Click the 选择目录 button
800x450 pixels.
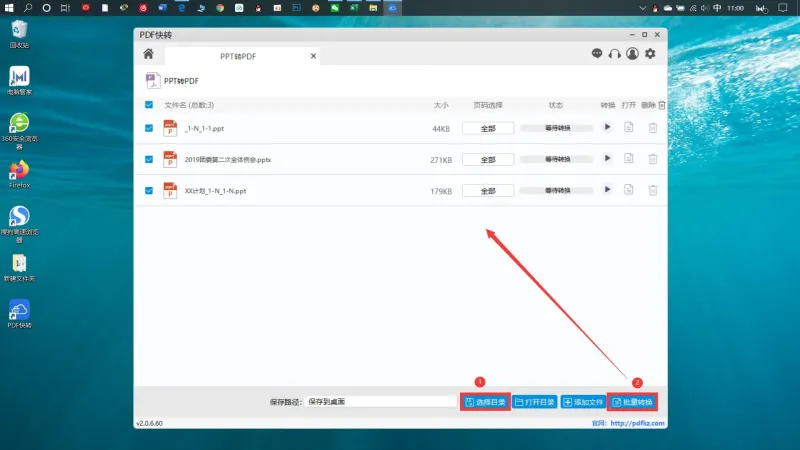(485, 402)
